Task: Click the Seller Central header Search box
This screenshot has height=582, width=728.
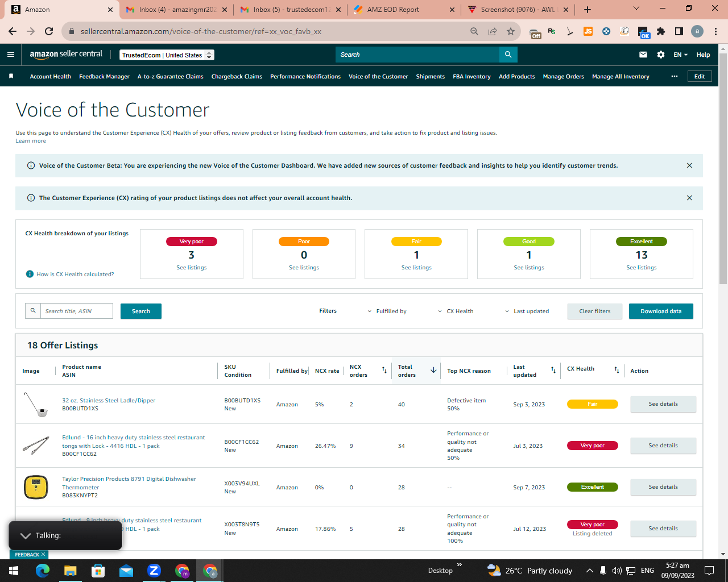Action: click(x=417, y=55)
